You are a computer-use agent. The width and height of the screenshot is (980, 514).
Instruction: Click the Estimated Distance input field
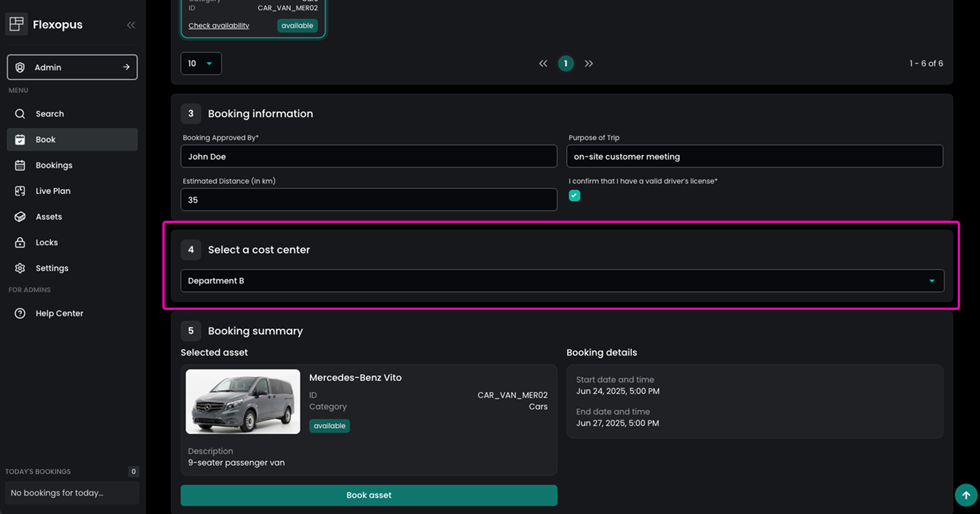(368, 200)
